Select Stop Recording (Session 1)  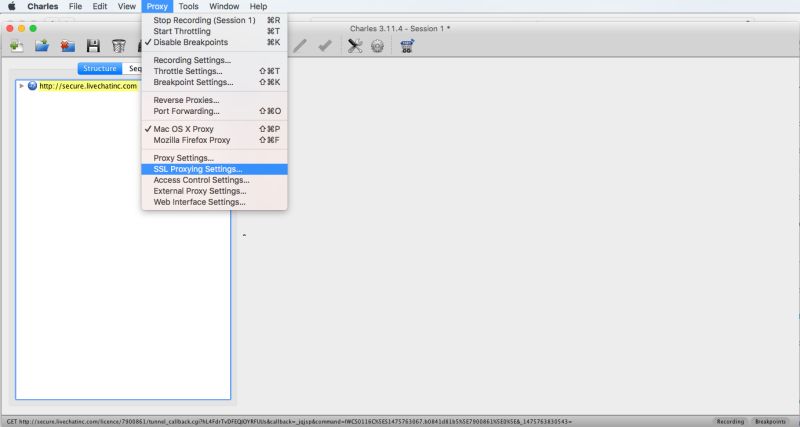tap(214, 20)
